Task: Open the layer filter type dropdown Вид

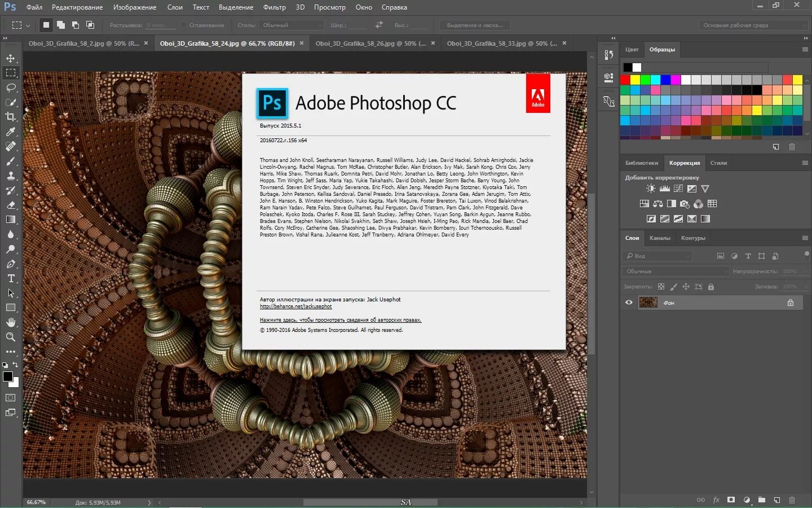Action: tap(657, 256)
